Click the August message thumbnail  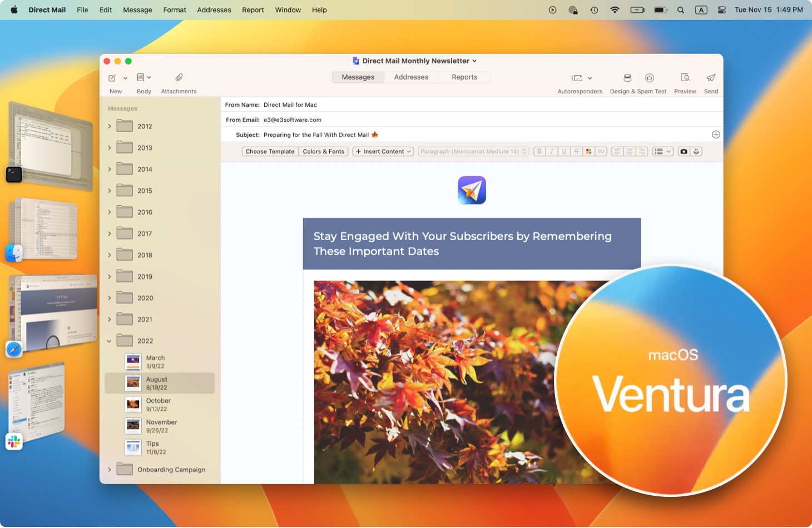133,383
